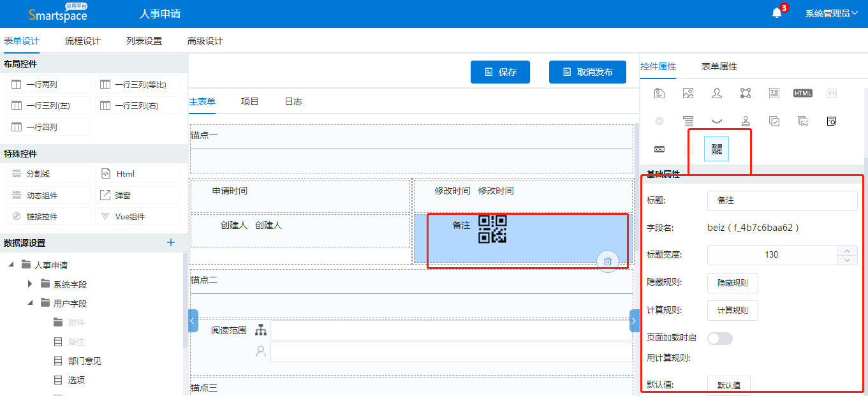Screen dimensions: 868x396
Task: Select the attachment control icon
Action: pos(659,93)
